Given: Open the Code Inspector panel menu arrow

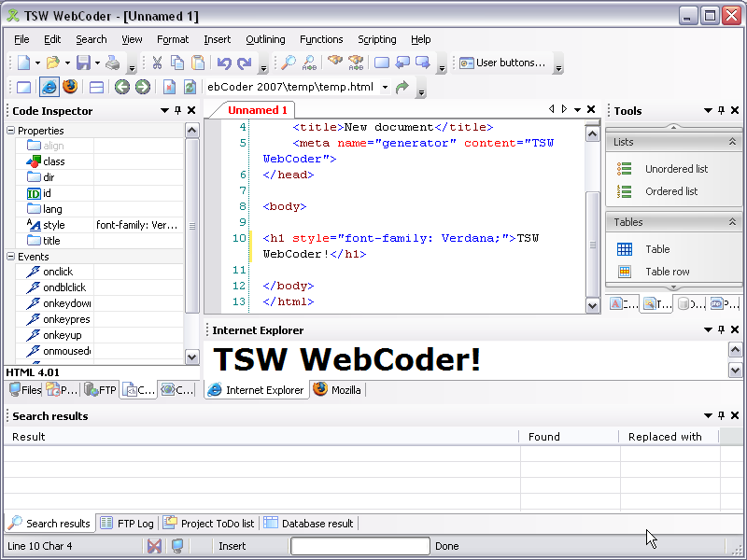Looking at the screenshot, I should point(164,110).
